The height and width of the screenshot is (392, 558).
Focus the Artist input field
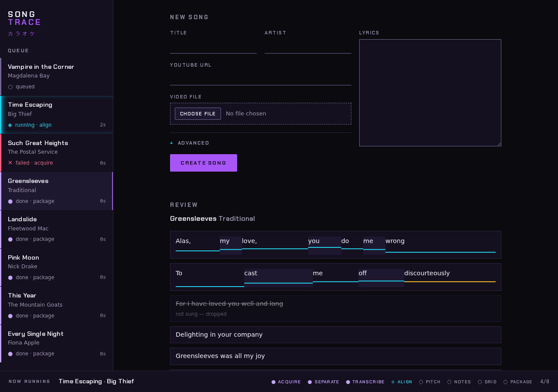[308, 47]
